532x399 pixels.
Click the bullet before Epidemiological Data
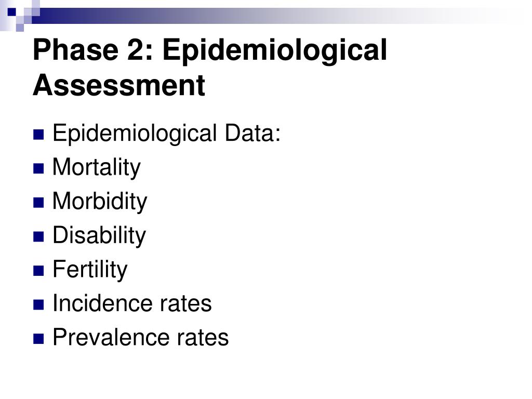click(x=38, y=135)
